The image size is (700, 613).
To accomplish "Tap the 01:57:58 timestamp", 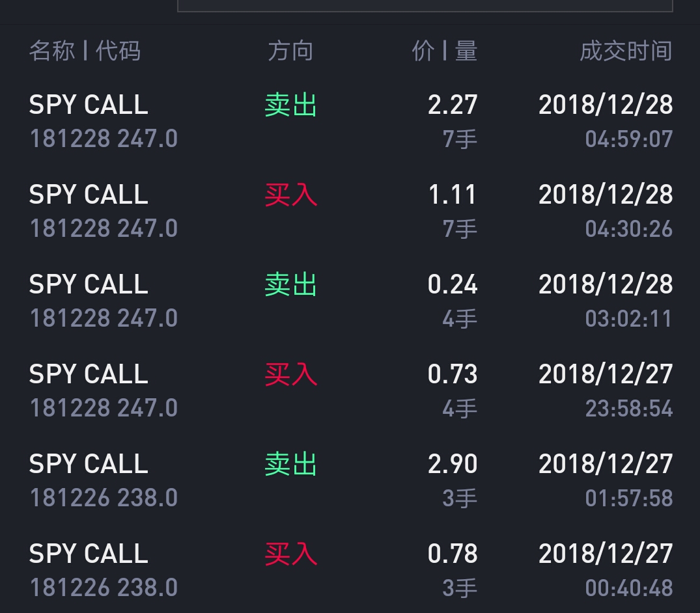I will coord(628,498).
